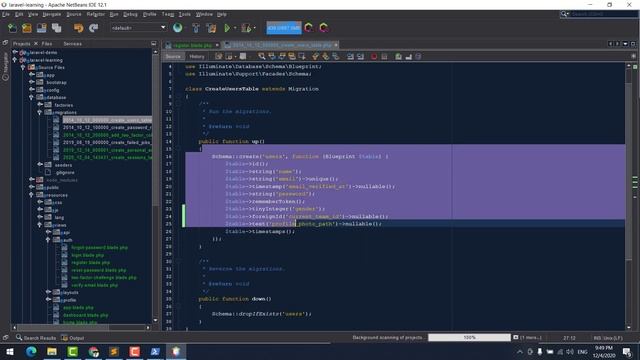
Task: Open the Refactor menu
Action: [96, 14]
